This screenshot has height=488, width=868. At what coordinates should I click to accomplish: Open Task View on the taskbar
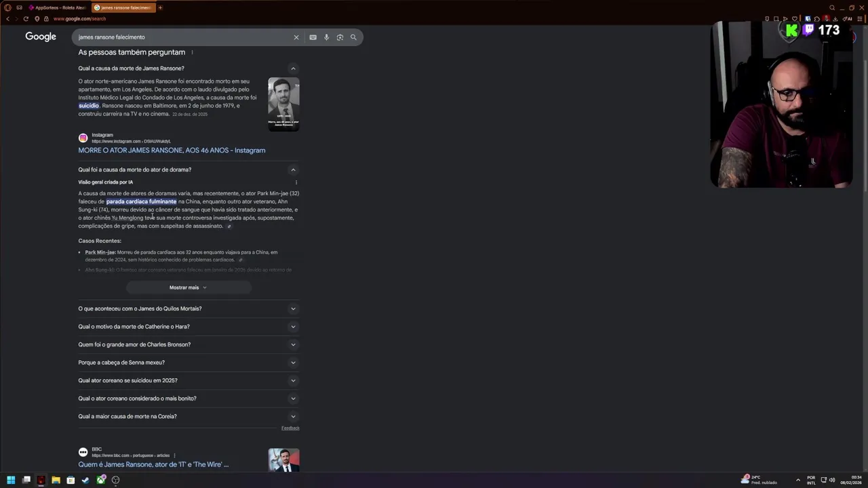tap(26, 480)
